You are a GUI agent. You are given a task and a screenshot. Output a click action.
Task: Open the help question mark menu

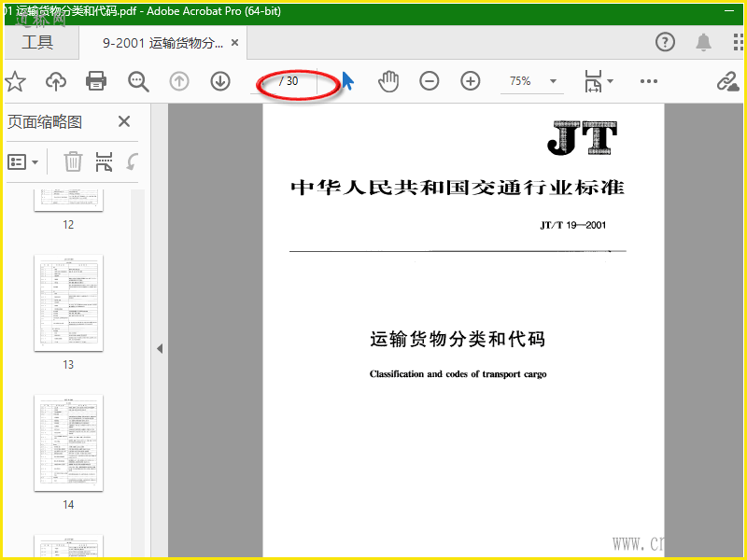(x=665, y=42)
